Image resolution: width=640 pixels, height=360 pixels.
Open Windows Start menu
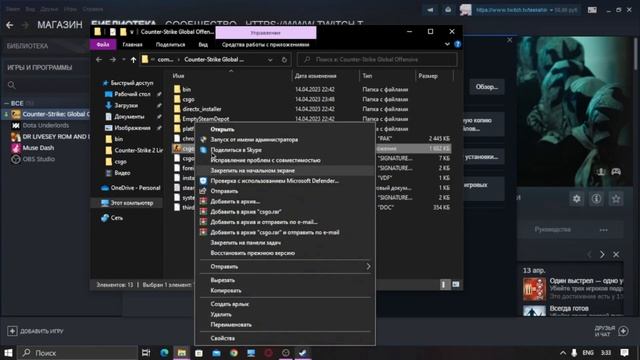8,353
